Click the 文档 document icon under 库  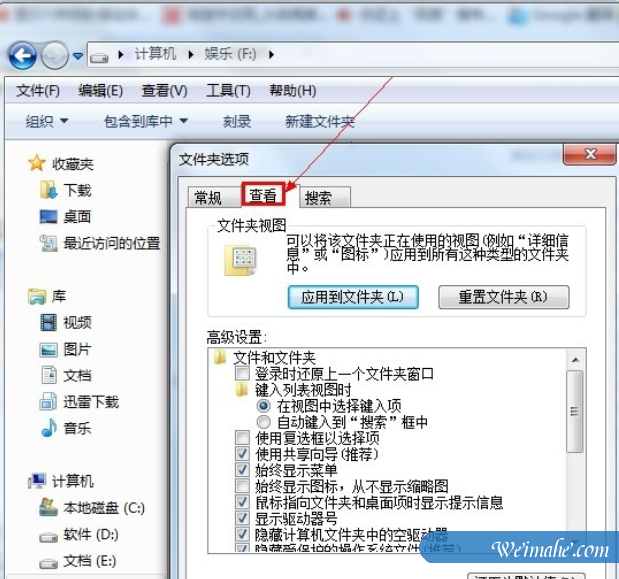pyautogui.click(x=49, y=375)
